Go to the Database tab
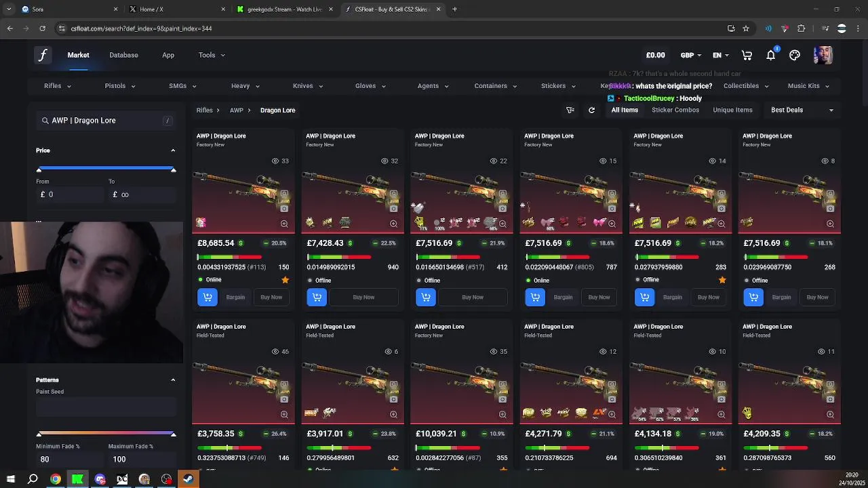Image resolution: width=868 pixels, height=488 pixels. pos(123,55)
